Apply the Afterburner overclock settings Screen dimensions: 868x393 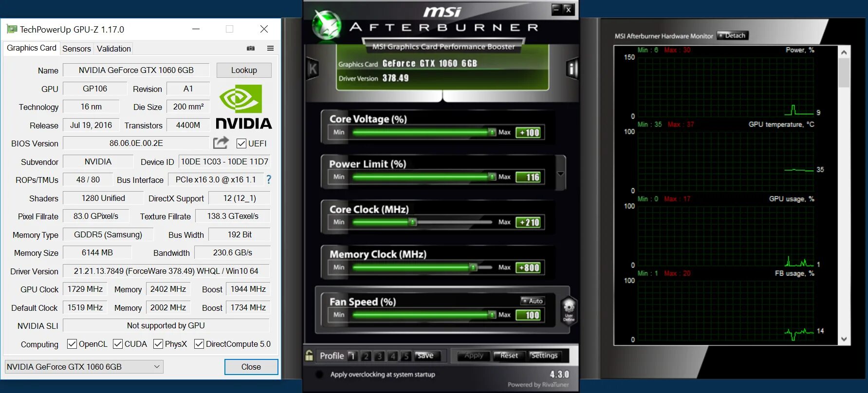[x=474, y=356]
